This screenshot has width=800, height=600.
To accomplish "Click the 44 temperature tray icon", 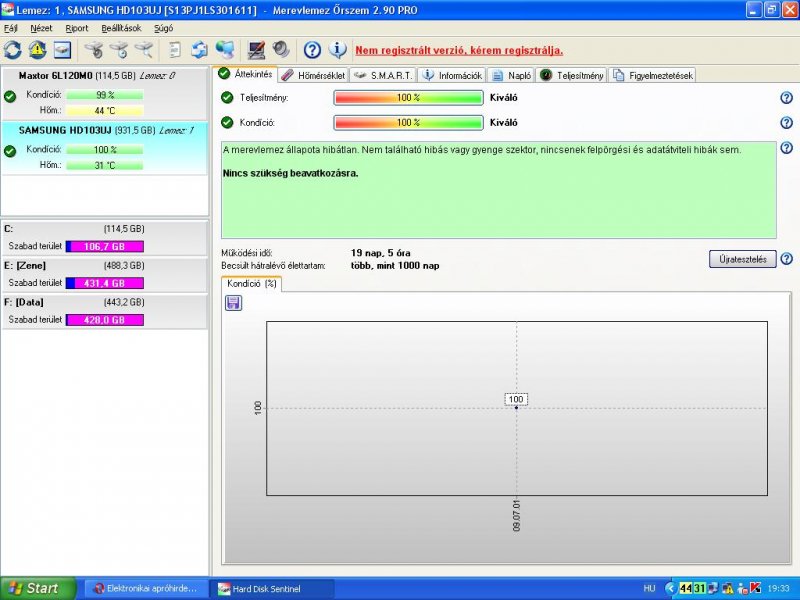I will (686, 588).
